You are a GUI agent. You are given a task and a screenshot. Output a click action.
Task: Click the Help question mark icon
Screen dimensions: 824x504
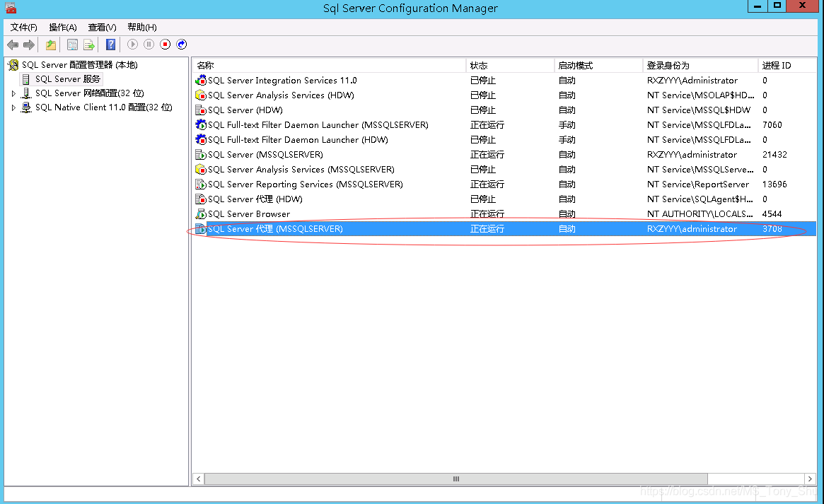coord(110,45)
